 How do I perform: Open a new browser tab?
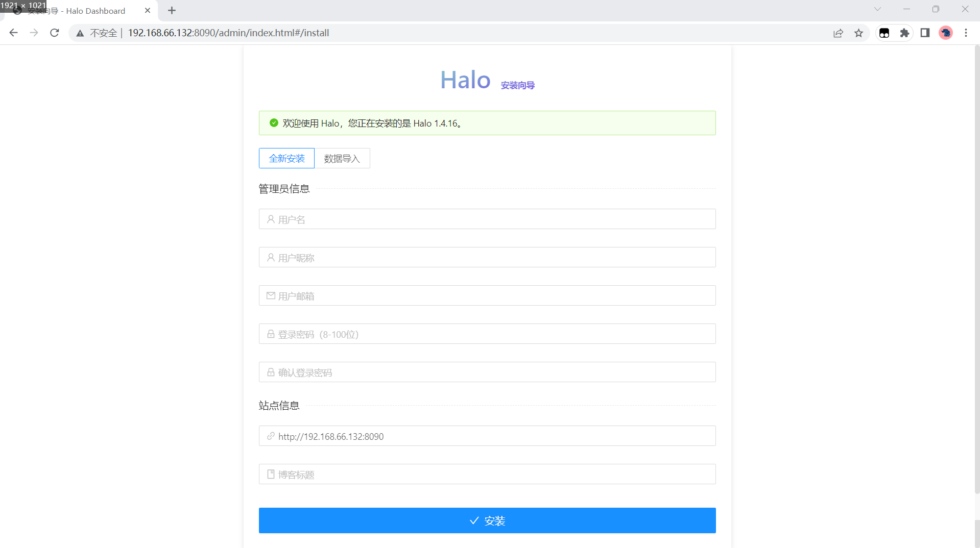pyautogui.click(x=172, y=10)
